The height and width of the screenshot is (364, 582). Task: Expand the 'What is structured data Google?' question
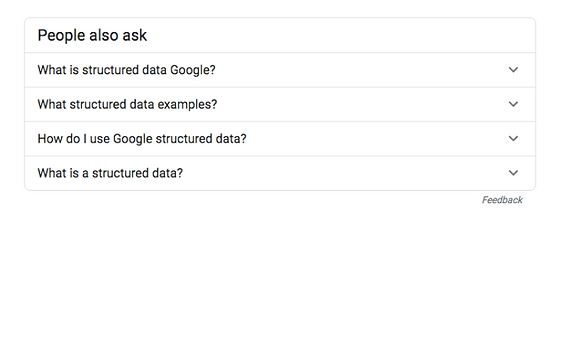pyautogui.click(x=280, y=70)
